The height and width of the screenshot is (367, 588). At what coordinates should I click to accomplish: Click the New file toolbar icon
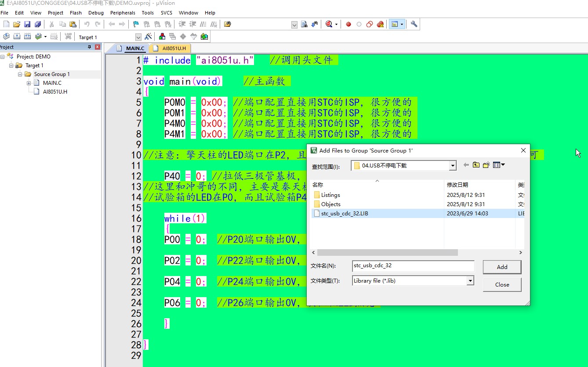(6, 24)
